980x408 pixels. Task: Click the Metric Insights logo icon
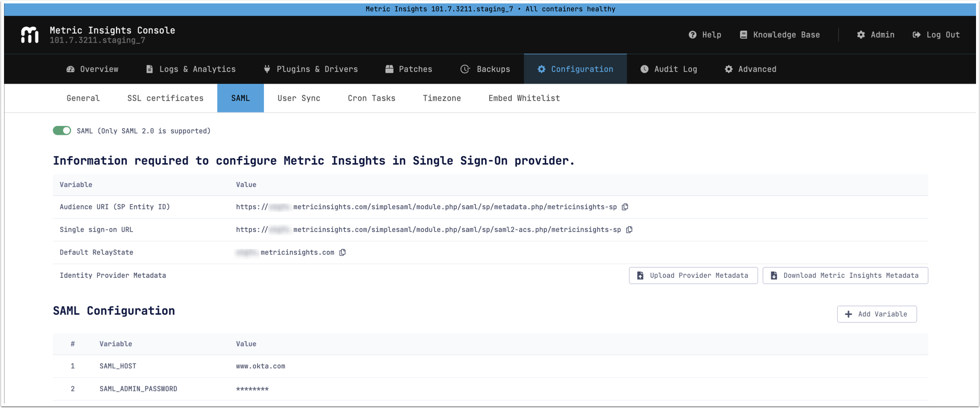tap(30, 35)
